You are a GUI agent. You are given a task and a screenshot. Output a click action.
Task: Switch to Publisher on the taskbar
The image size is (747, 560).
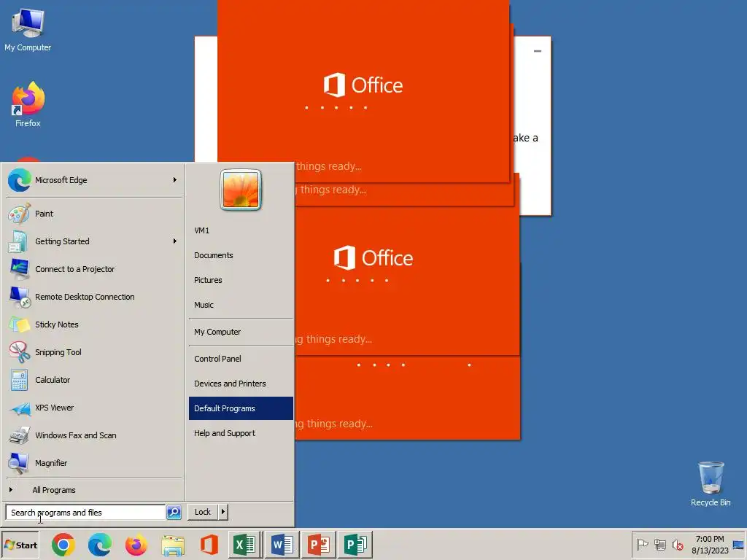pos(355,545)
